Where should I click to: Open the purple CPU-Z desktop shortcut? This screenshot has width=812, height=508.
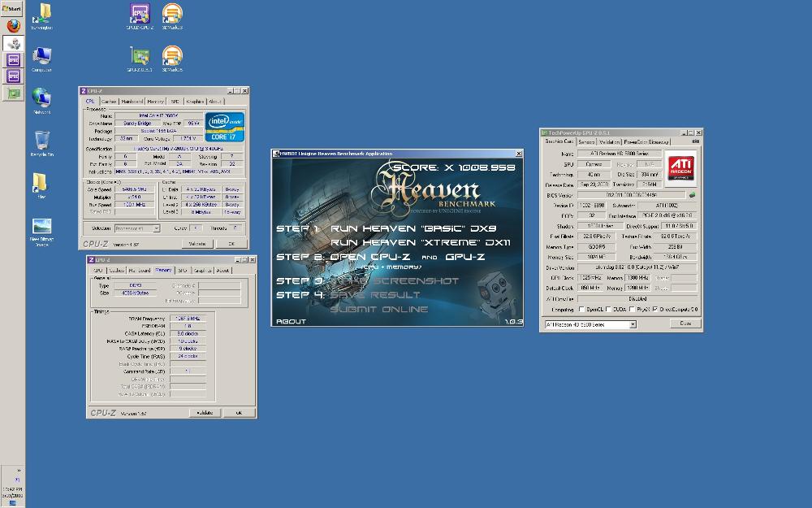coord(140,16)
